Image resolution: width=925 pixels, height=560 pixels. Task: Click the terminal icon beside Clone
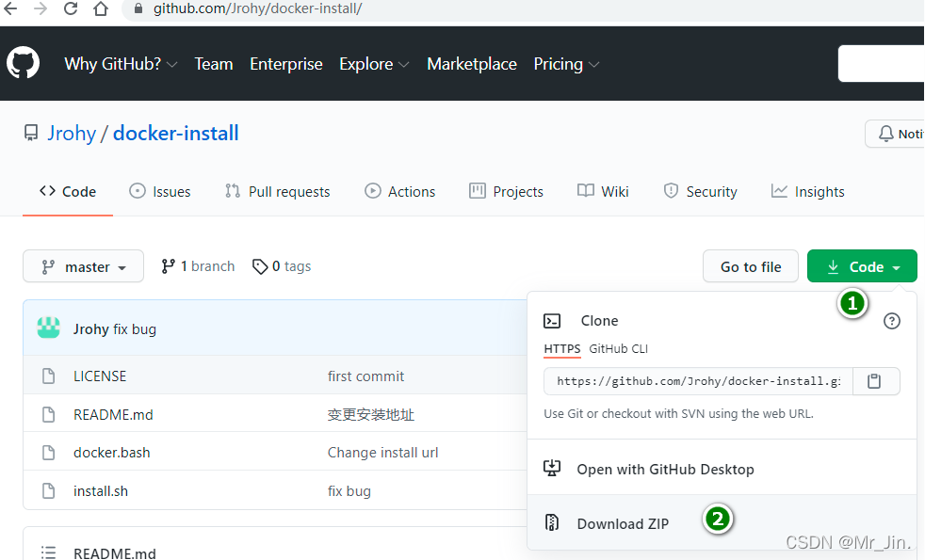tap(552, 321)
